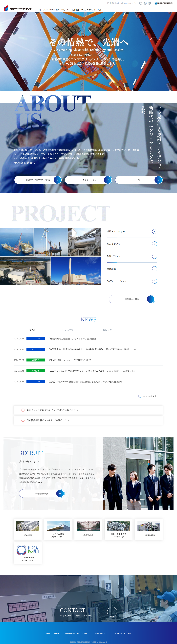177x644 pixels.
Task: Open 採用 menu item
Action: point(99,10)
